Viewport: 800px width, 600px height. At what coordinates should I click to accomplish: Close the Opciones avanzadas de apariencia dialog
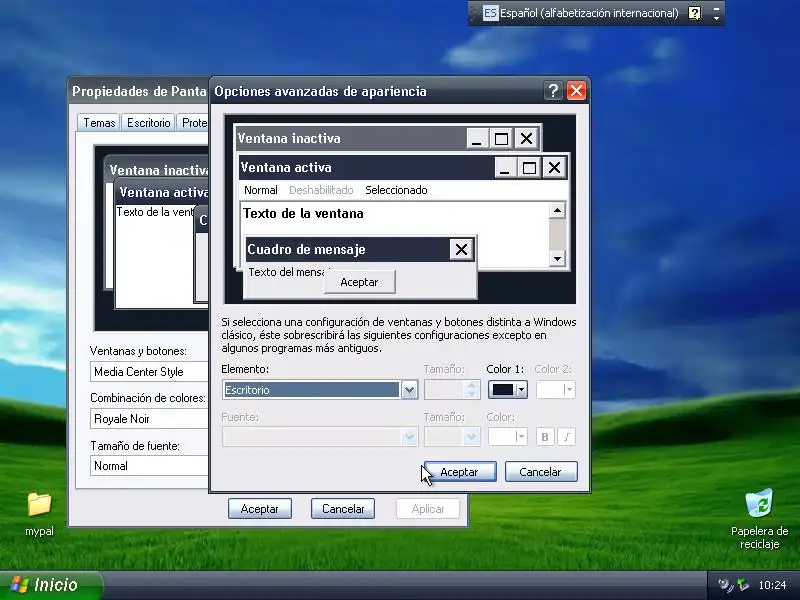[x=576, y=91]
